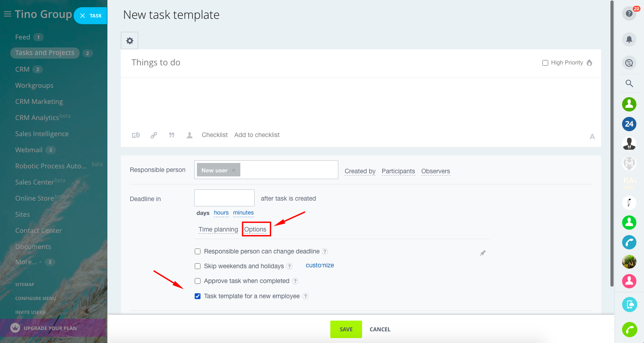This screenshot has width=644, height=343.
Task: Uncheck Task template for a new employee
Action: pos(197,296)
